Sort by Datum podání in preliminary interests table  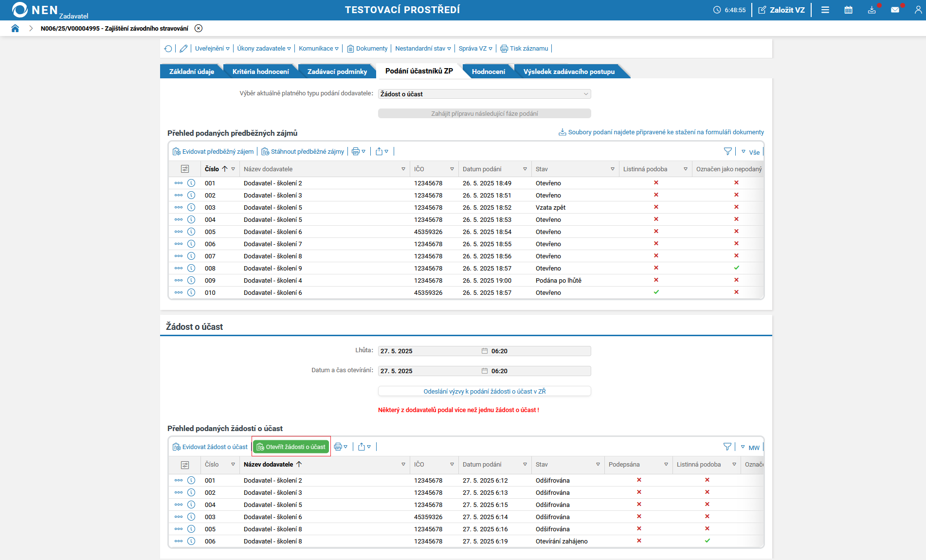pos(482,169)
